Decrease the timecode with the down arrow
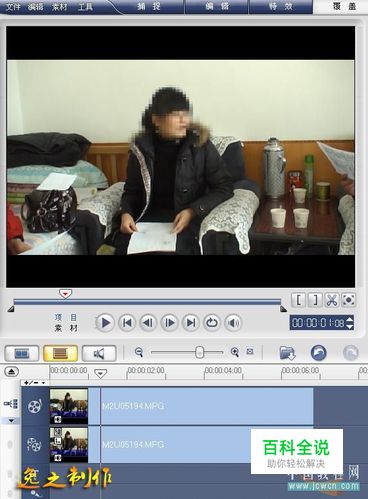Screen dimensions: 368x499 tap(349, 326)
